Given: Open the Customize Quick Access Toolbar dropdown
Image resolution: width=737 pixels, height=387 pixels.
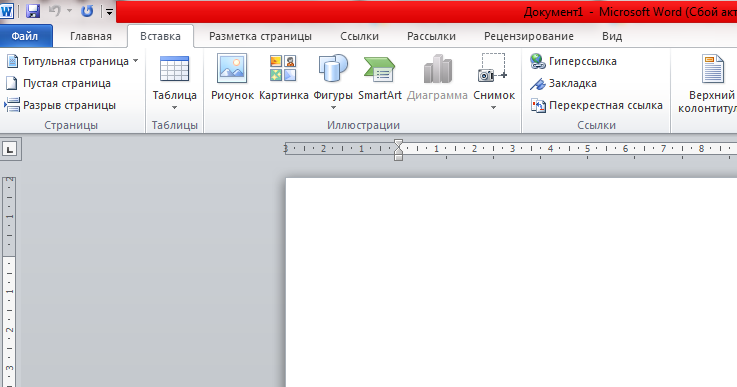Looking at the screenshot, I should tap(109, 12).
